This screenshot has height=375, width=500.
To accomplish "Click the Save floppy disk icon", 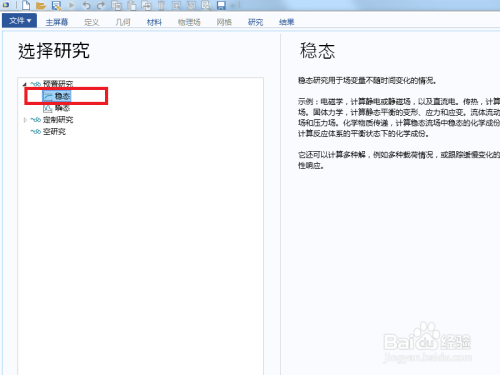I will coord(221,5).
